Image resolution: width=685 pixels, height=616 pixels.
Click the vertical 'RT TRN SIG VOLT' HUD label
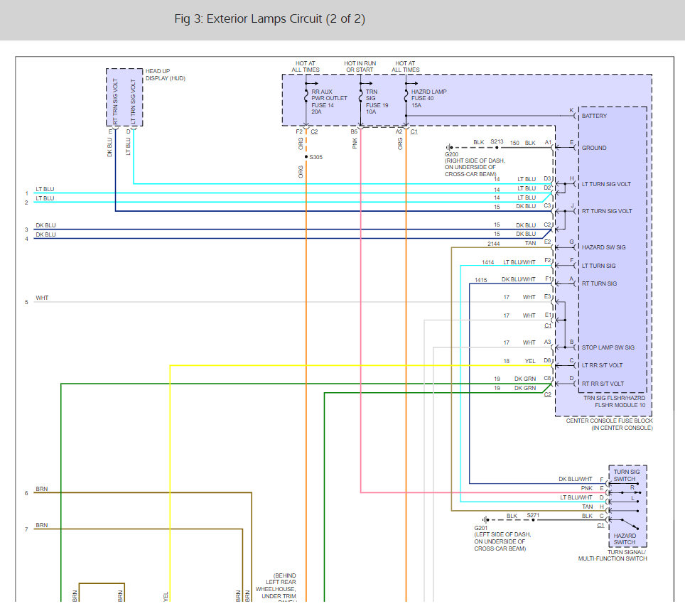click(x=115, y=102)
